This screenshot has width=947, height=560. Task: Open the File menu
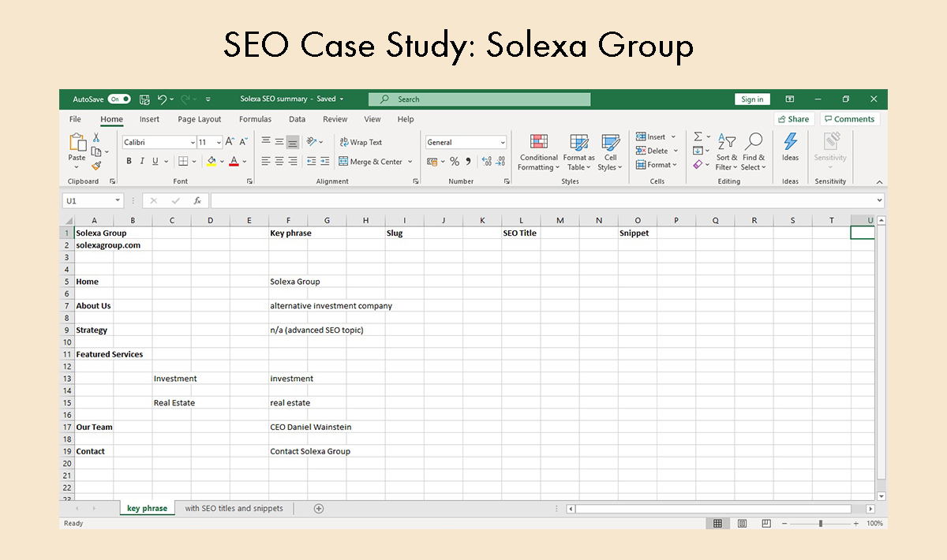coord(75,119)
